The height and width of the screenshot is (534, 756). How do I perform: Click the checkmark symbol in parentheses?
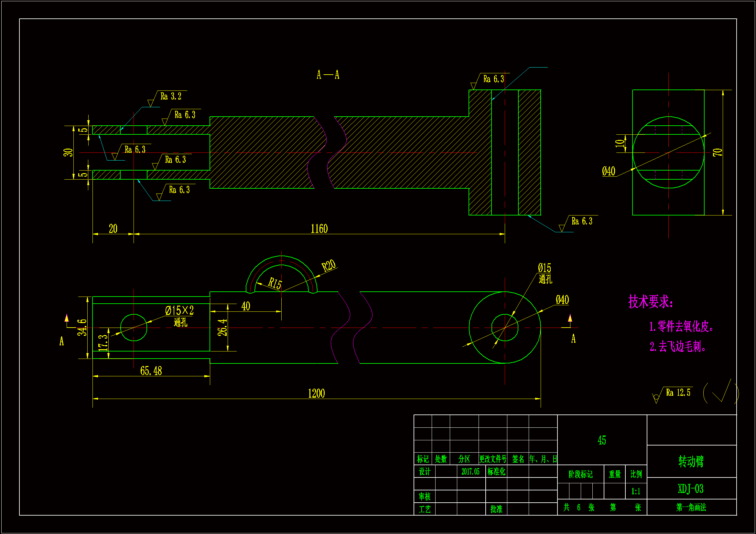tap(721, 392)
